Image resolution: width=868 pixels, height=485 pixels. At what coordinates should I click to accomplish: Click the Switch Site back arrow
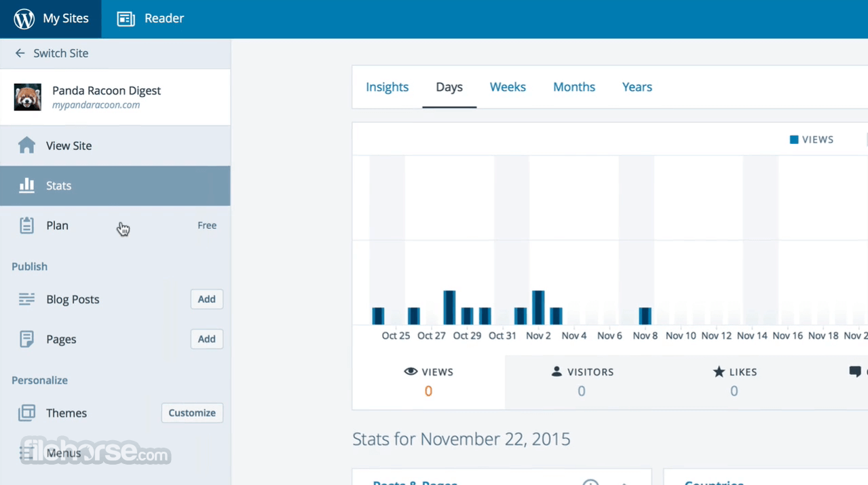coord(20,53)
